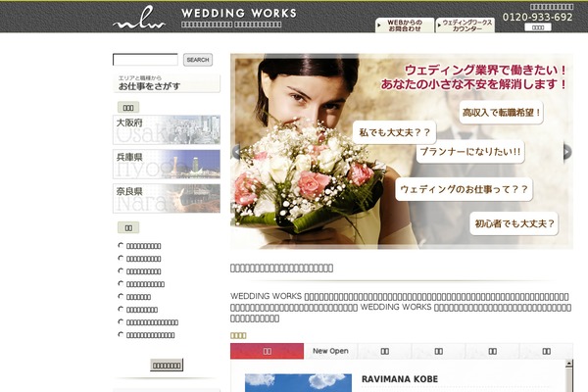Image resolution: width=588 pixels, height=392 pixels.
Task: Select the third radio button in job list
Action: (x=121, y=270)
